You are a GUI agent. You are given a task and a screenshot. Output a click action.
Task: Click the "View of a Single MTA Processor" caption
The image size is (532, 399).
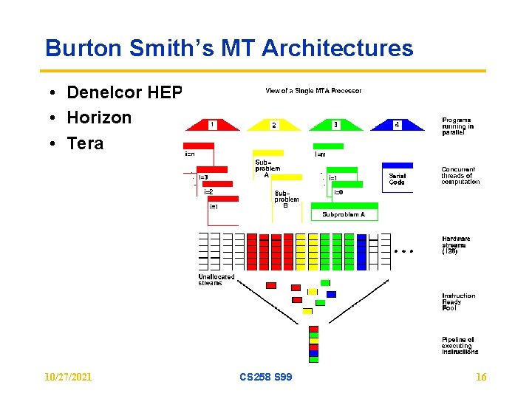tap(313, 91)
